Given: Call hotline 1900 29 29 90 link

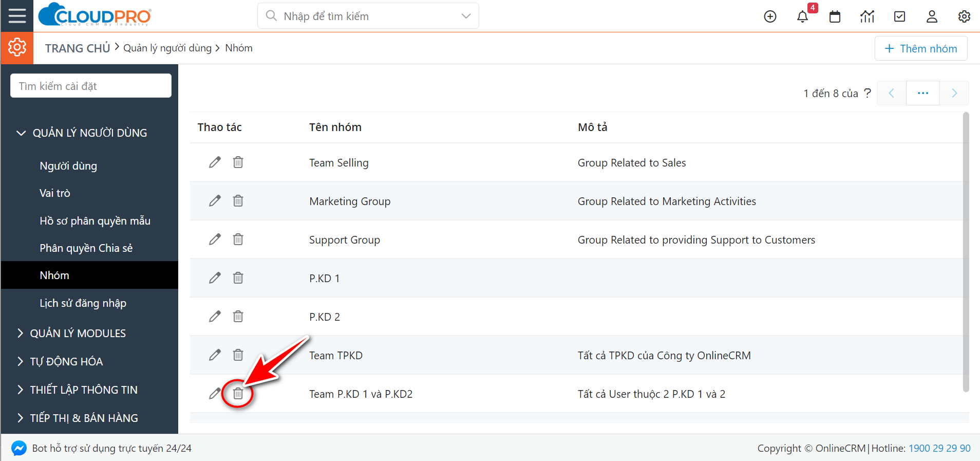Looking at the screenshot, I should pos(939,448).
